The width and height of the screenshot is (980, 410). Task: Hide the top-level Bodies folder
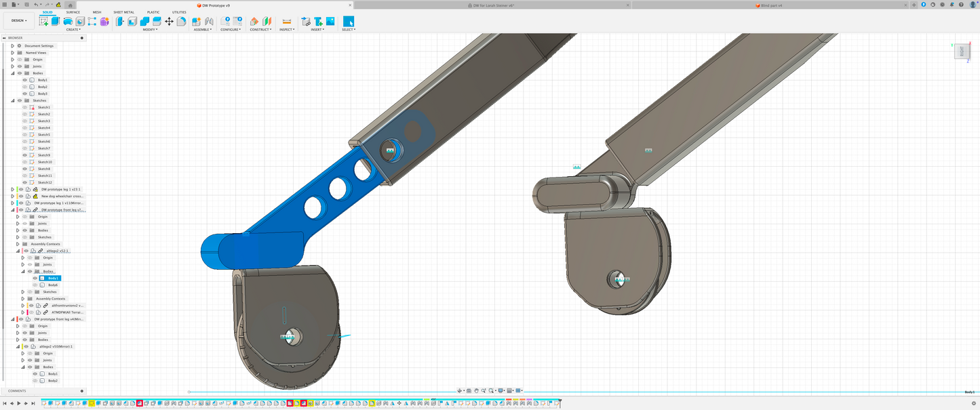(20, 73)
